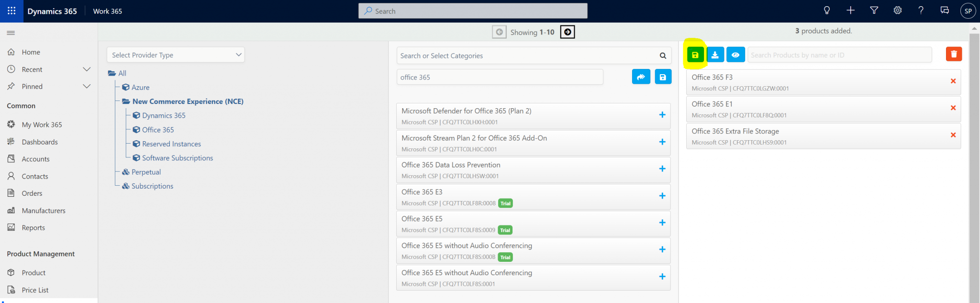The image size is (980, 303).
Task: Remove Office 365 Extra File Storage
Action: pos(953,135)
